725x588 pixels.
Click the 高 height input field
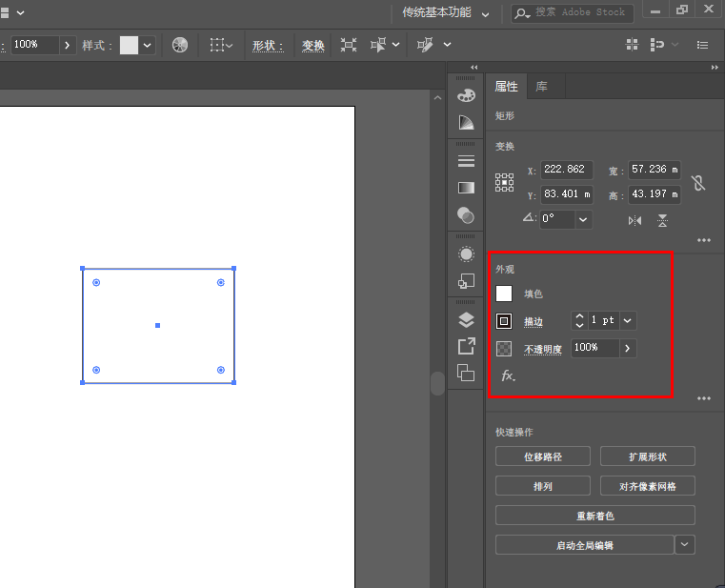pyautogui.click(x=655, y=194)
